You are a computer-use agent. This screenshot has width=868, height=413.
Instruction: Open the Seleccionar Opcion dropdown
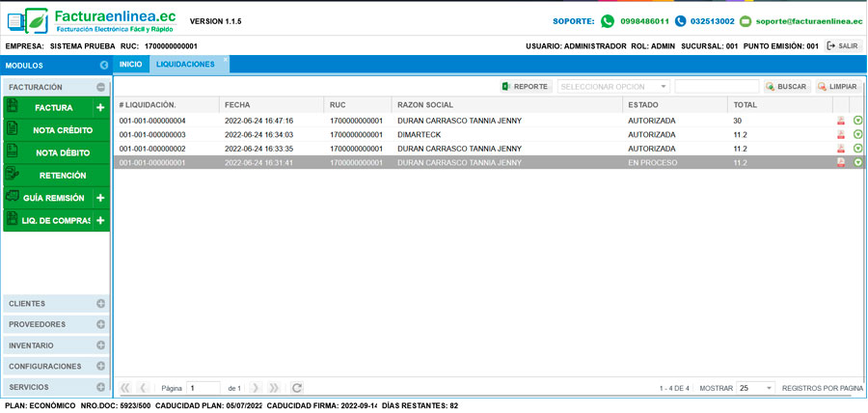coord(613,87)
